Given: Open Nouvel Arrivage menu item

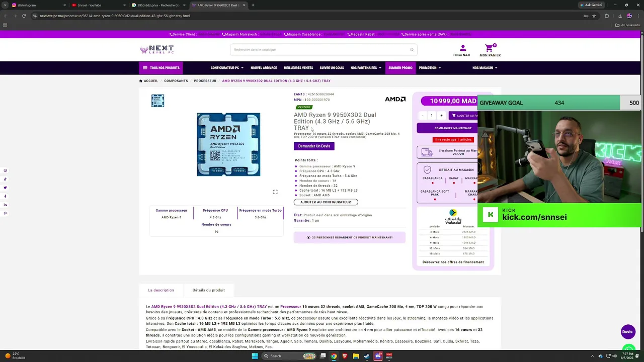Looking at the screenshot, I should coord(264,68).
